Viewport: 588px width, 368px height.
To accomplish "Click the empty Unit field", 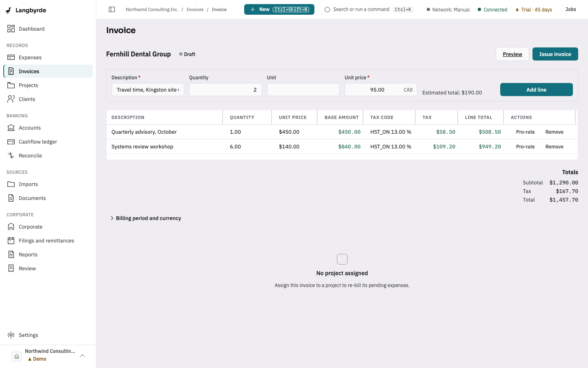I will pyautogui.click(x=303, y=90).
